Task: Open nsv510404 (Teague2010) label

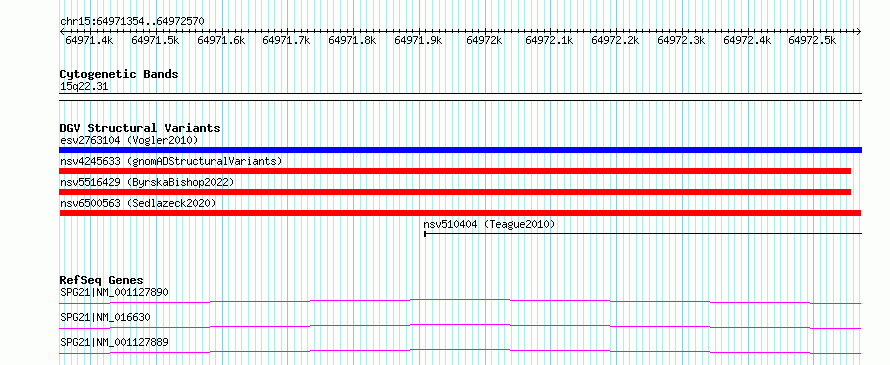Action: [489, 224]
